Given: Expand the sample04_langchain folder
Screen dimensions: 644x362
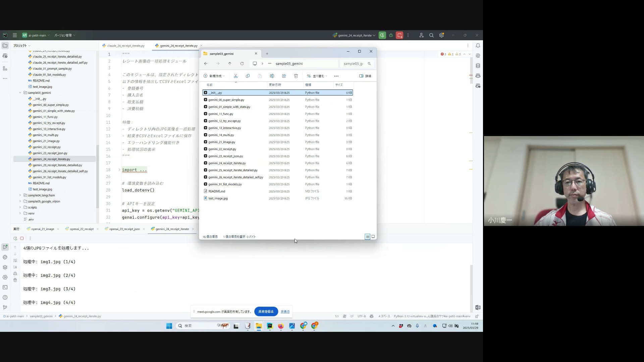Looking at the screenshot, I should point(20,195).
